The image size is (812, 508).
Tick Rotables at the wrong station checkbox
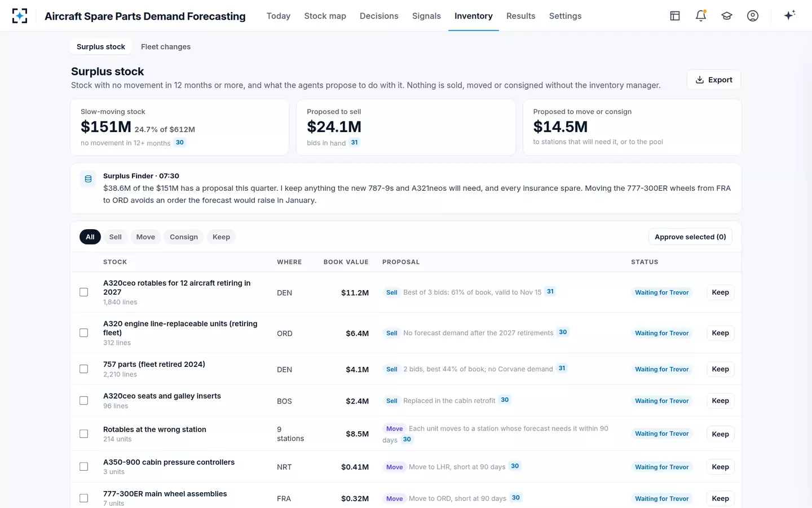(84, 434)
